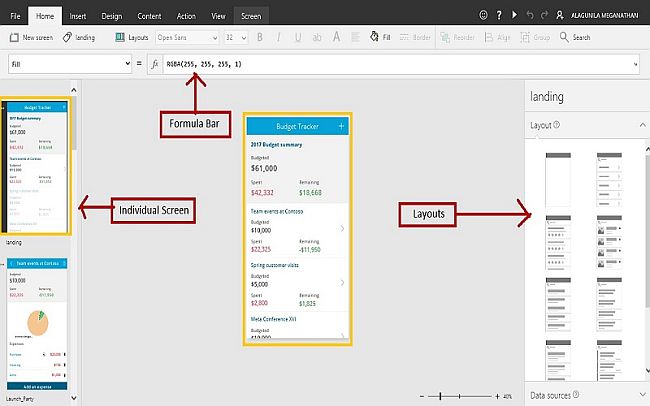Click Meta Conference XVI item title
Image resolution: width=650 pixels, height=406 pixels.
274,319
